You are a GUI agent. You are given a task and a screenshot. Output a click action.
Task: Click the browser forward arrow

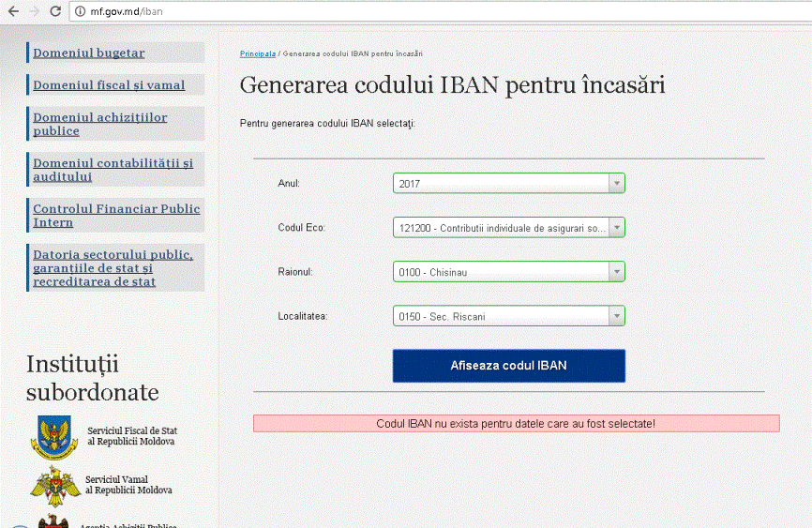tap(34, 11)
